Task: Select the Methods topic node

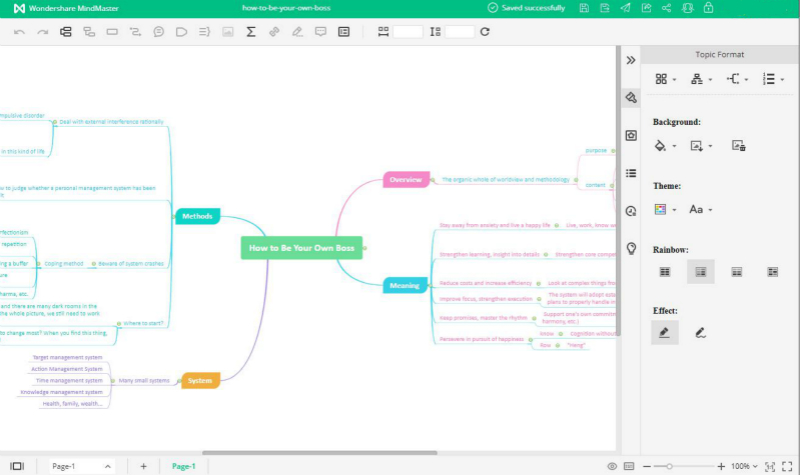Action: (x=197, y=216)
